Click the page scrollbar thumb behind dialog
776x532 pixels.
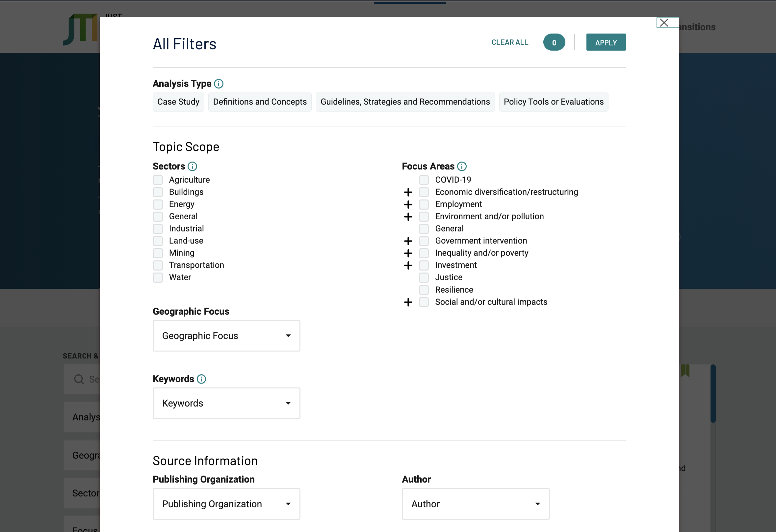coord(713,393)
